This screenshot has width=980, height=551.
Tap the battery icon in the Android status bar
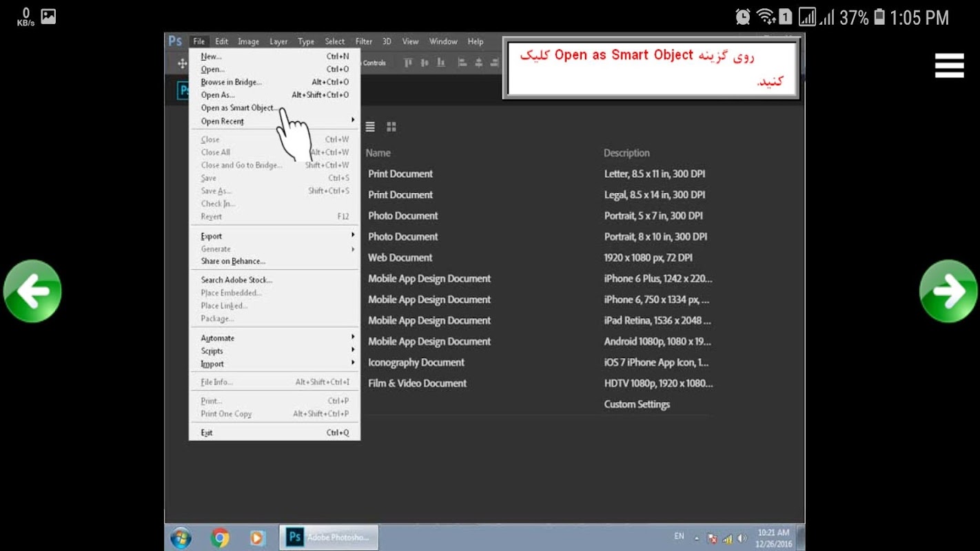879,17
